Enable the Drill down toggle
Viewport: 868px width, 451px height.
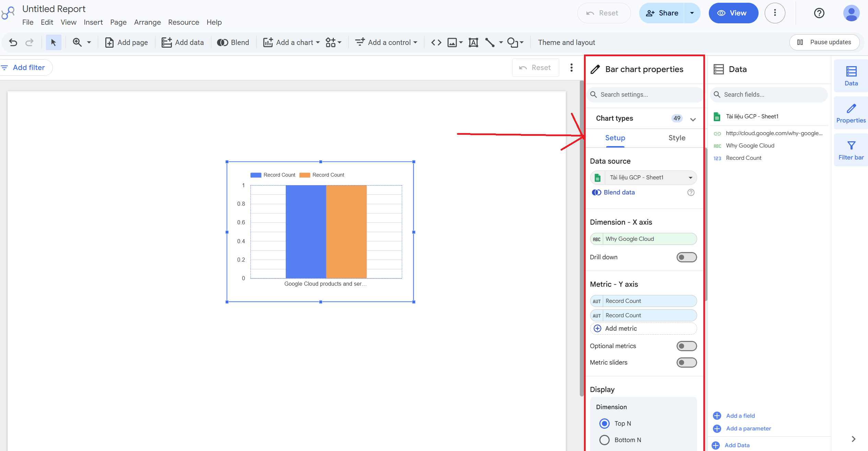point(687,257)
